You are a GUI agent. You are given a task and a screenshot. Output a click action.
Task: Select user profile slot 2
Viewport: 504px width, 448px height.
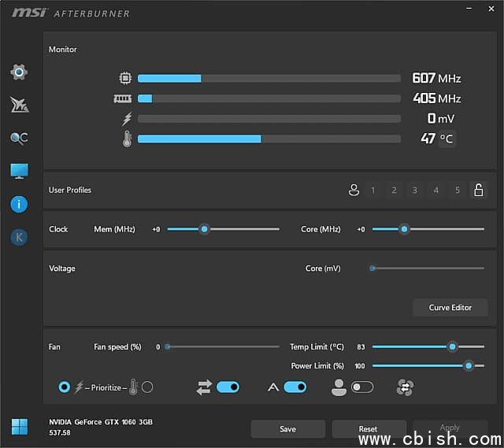pos(394,191)
